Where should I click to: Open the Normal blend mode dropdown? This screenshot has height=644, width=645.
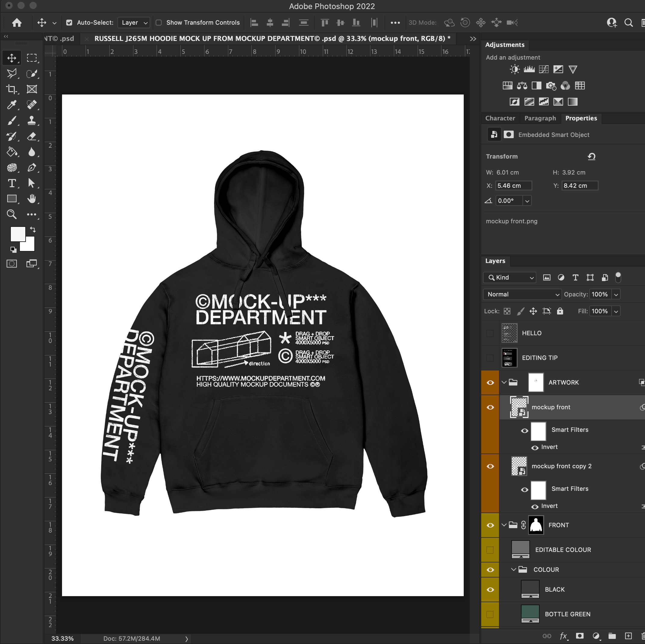[522, 294]
